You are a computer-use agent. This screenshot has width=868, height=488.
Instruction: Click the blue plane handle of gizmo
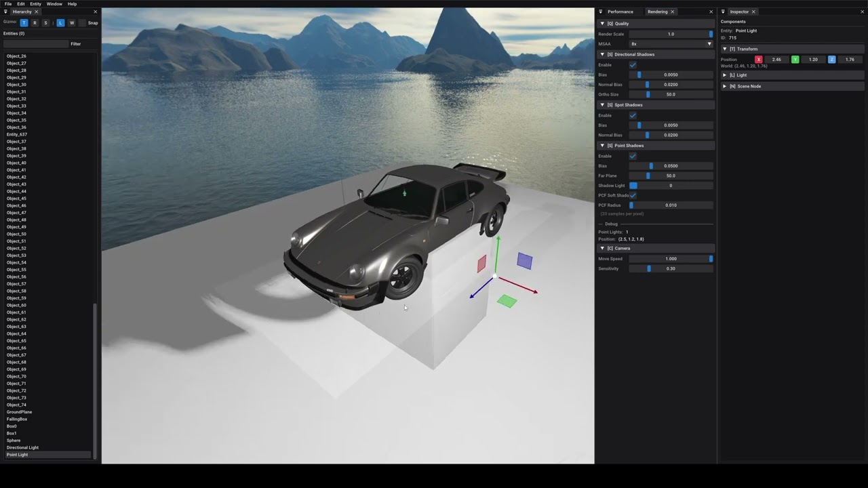525,261
